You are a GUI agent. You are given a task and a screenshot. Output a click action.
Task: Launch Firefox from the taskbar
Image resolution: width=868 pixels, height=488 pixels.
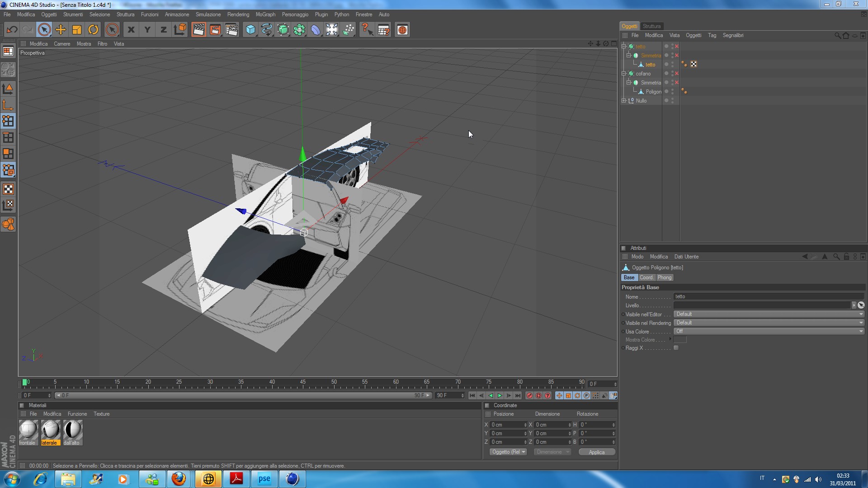[179, 479]
